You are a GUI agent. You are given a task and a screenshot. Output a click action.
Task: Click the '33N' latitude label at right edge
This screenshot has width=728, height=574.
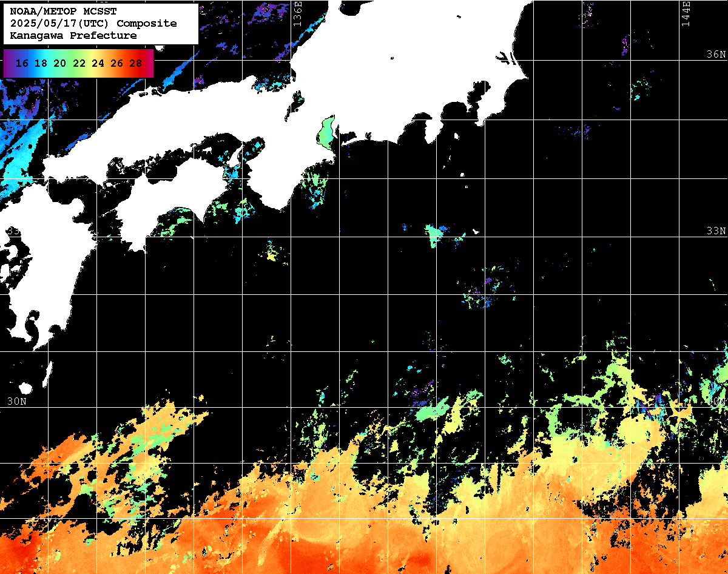[716, 231]
